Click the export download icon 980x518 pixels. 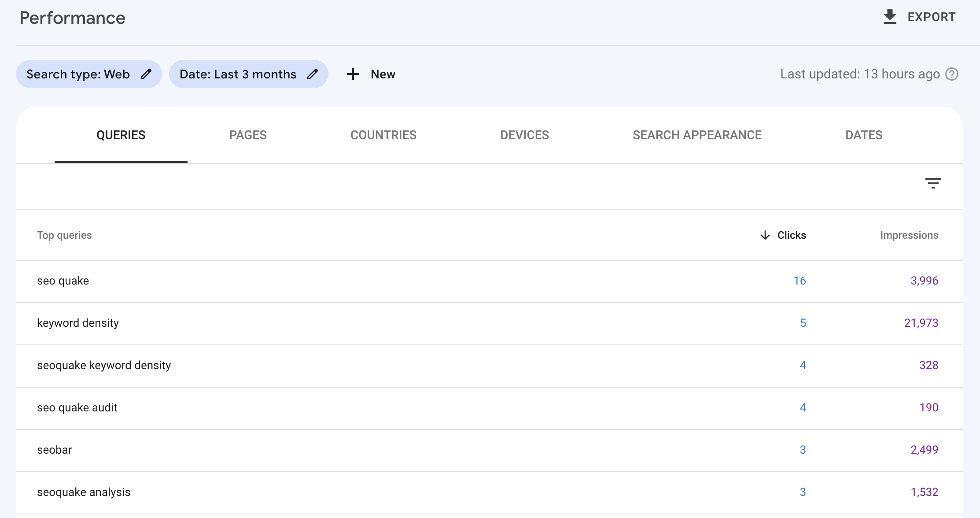click(x=890, y=17)
